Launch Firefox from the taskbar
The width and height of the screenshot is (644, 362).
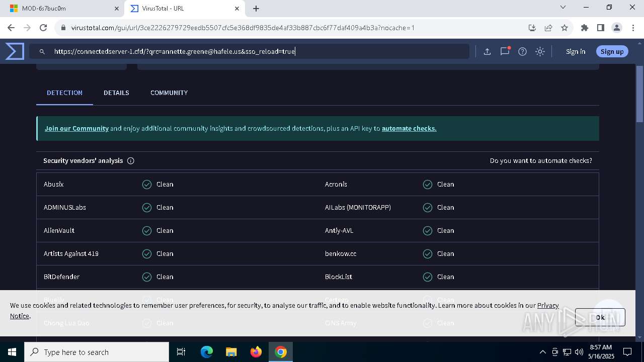pyautogui.click(x=256, y=352)
